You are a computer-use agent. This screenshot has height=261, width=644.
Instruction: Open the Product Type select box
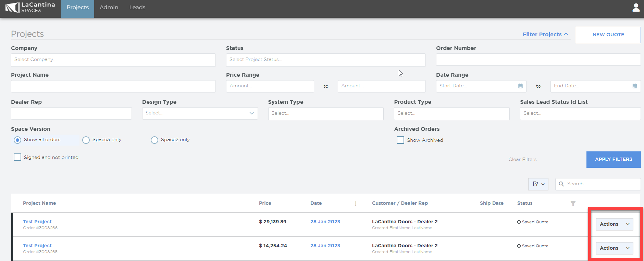(452, 114)
